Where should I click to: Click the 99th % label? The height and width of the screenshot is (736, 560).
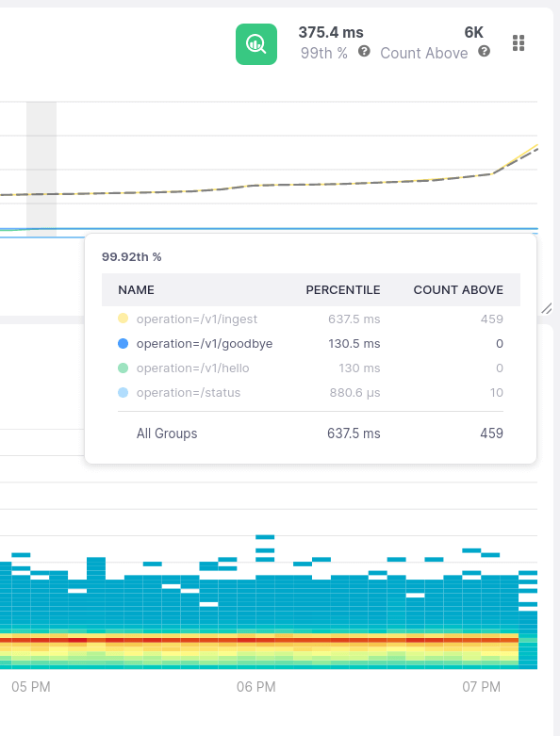point(324,53)
